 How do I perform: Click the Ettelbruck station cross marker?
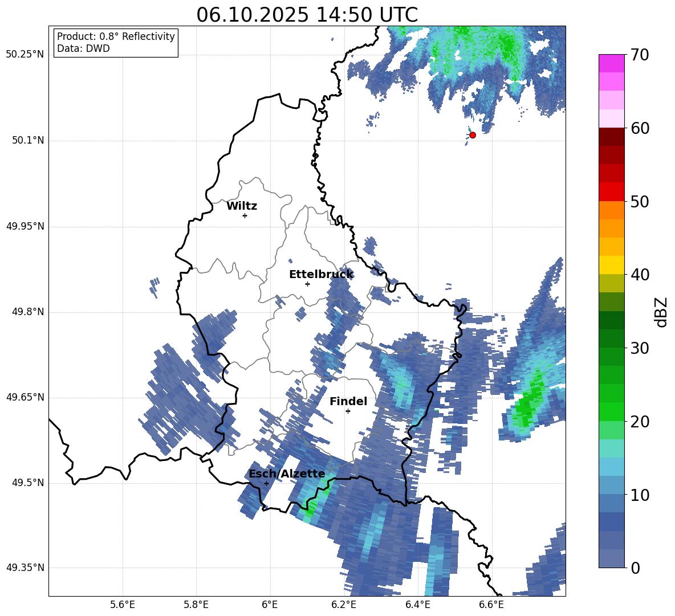coord(307,284)
